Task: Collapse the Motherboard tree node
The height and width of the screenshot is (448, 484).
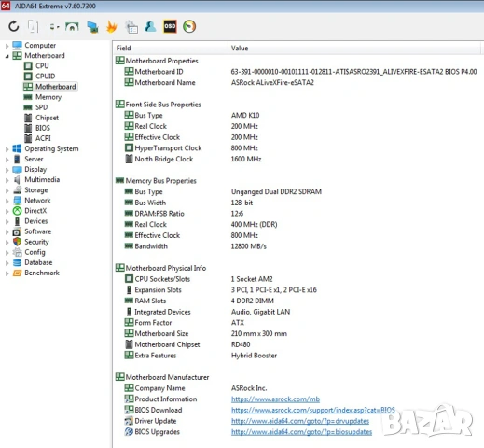Action: (7, 56)
